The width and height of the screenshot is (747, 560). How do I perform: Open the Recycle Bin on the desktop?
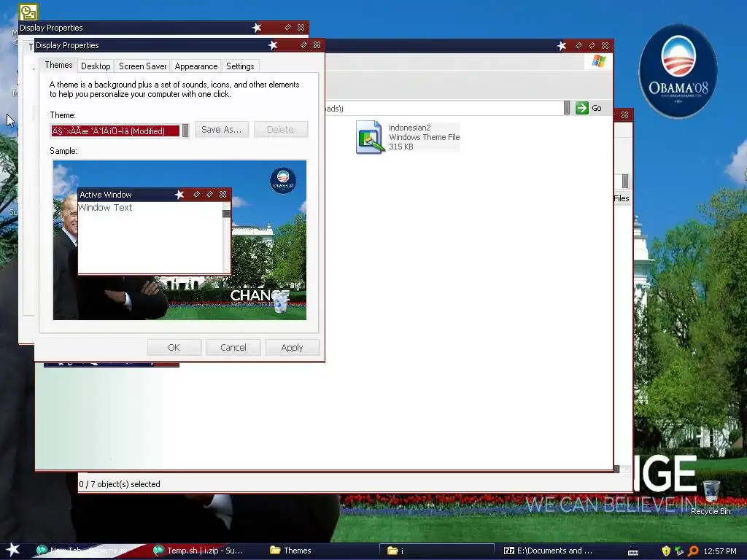(711, 497)
